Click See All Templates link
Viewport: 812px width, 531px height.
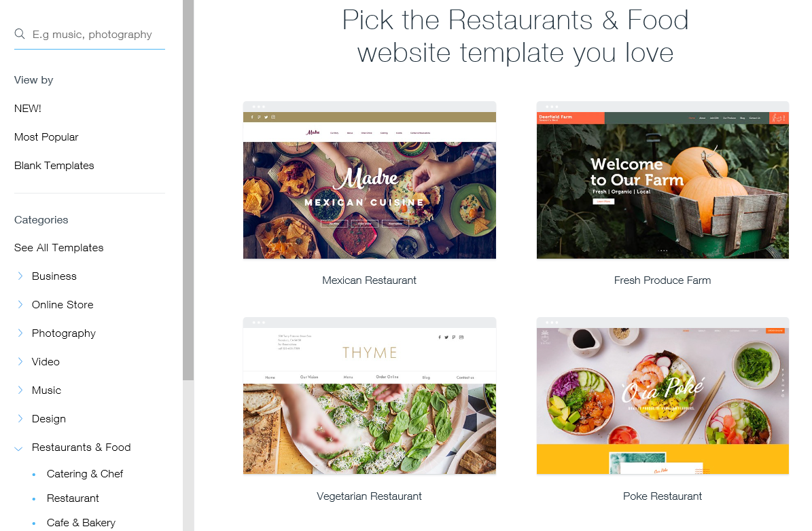58,247
